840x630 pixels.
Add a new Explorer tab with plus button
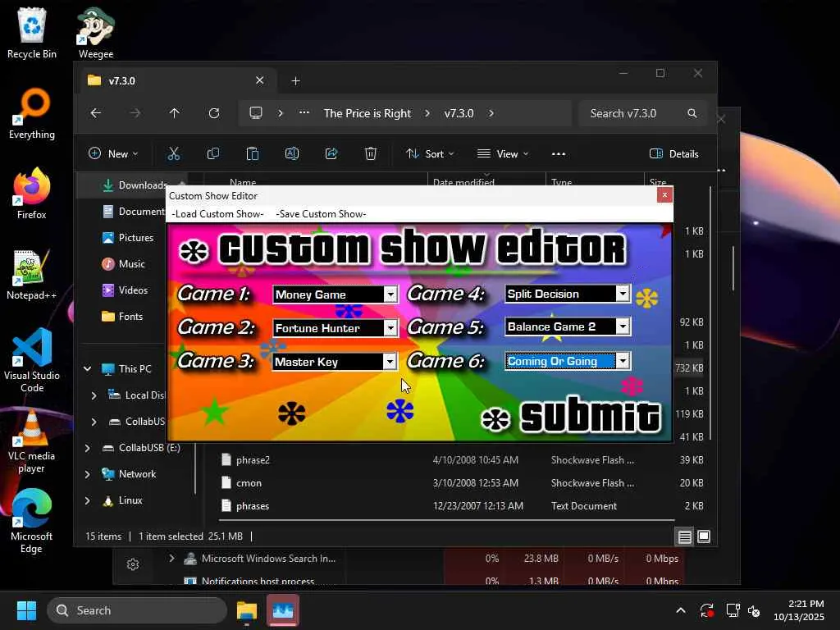[295, 81]
